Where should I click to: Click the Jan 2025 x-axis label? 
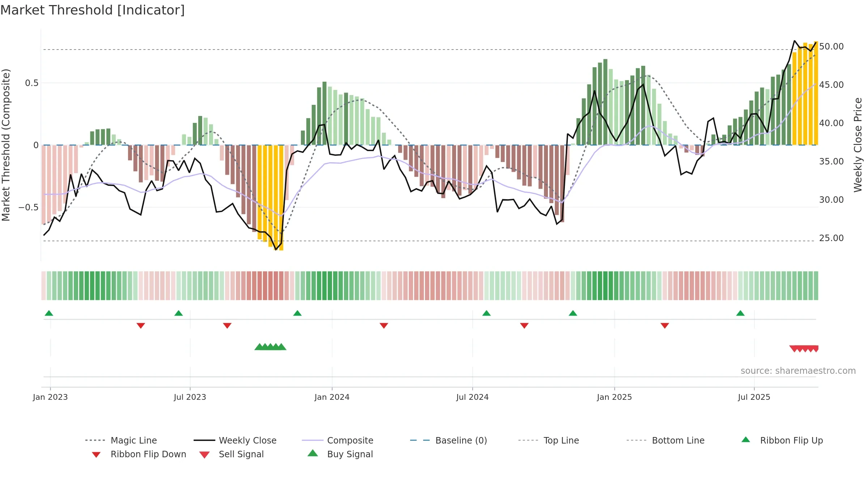(614, 397)
